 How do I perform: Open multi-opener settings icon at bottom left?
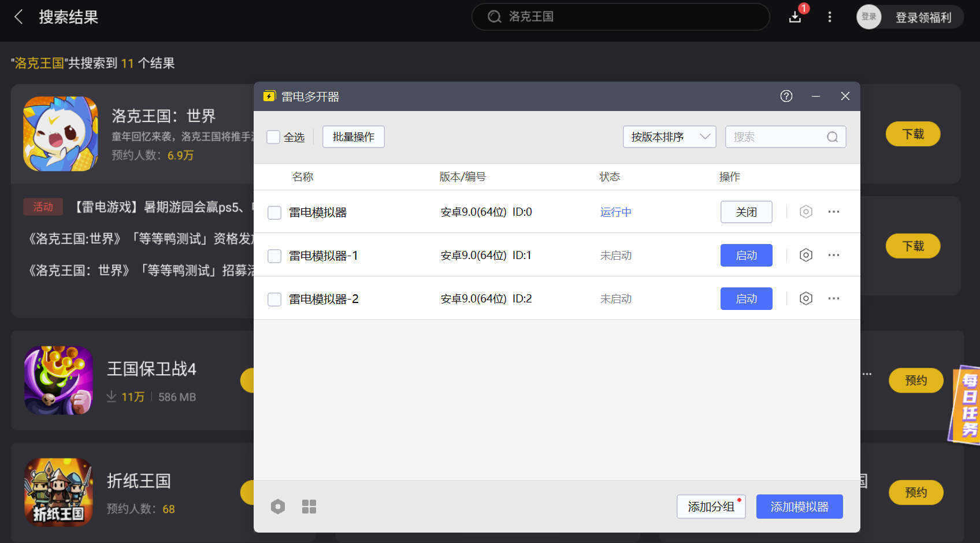[278, 507]
